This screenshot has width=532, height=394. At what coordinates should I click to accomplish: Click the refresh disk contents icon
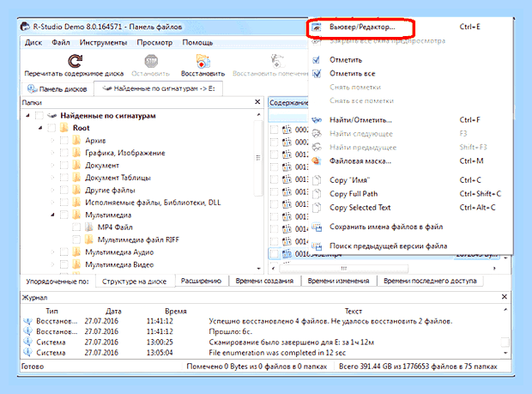(x=75, y=61)
